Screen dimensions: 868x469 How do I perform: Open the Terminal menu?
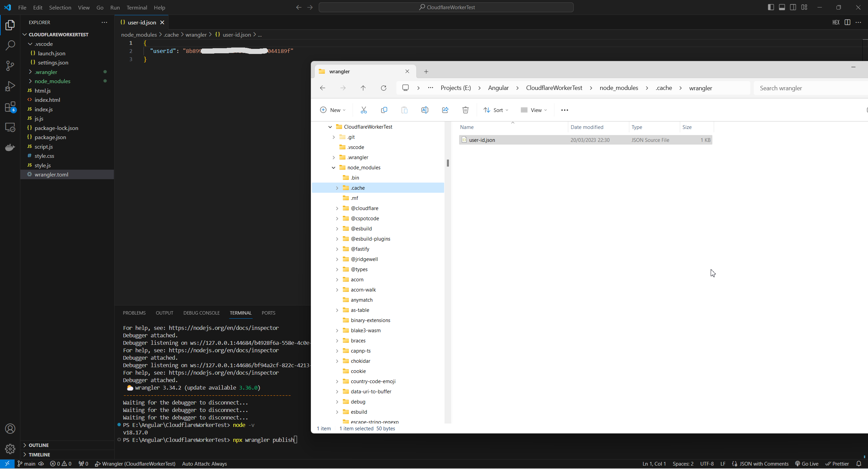click(137, 7)
